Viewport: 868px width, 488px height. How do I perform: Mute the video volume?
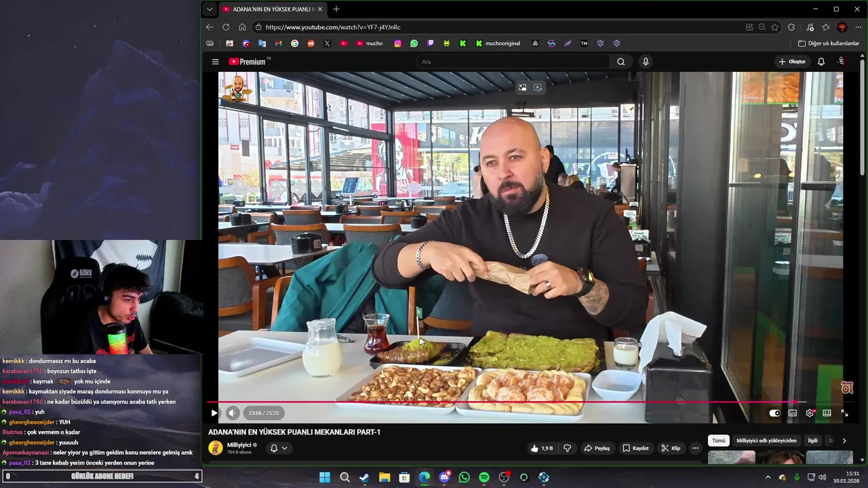233,413
